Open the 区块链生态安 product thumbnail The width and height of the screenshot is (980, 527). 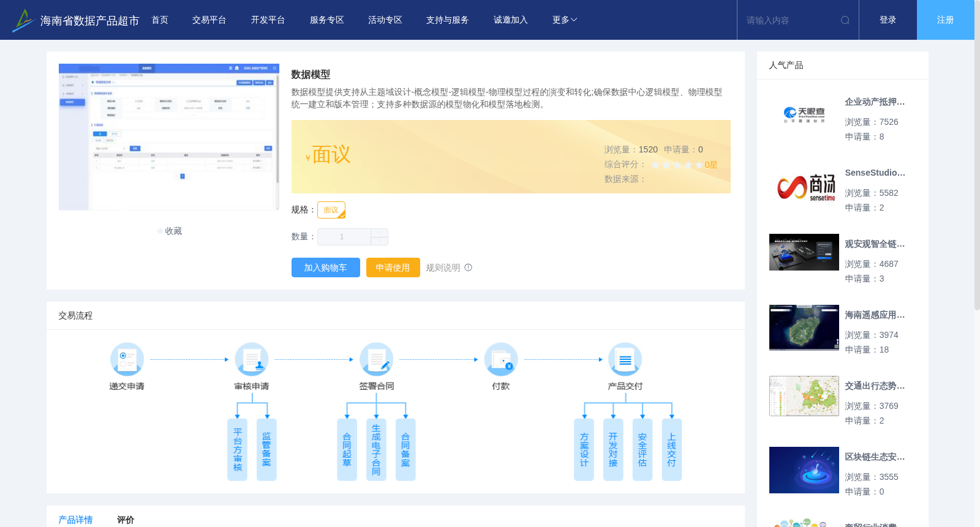click(x=804, y=470)
